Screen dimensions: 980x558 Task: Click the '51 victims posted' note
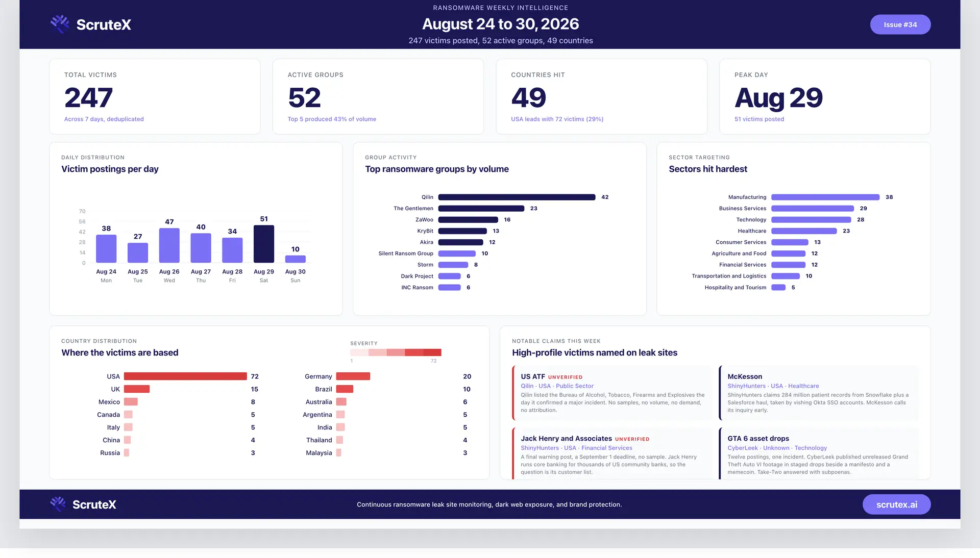pyautogui.click(x=759, y=119)
